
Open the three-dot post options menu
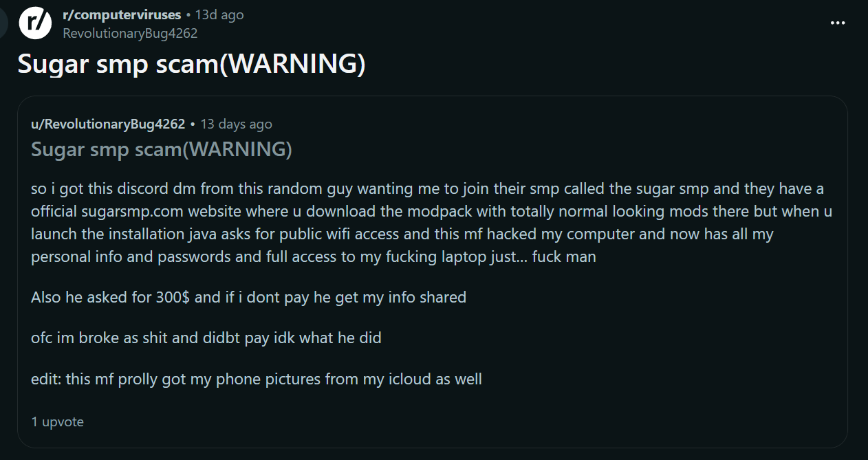(837, 23)
